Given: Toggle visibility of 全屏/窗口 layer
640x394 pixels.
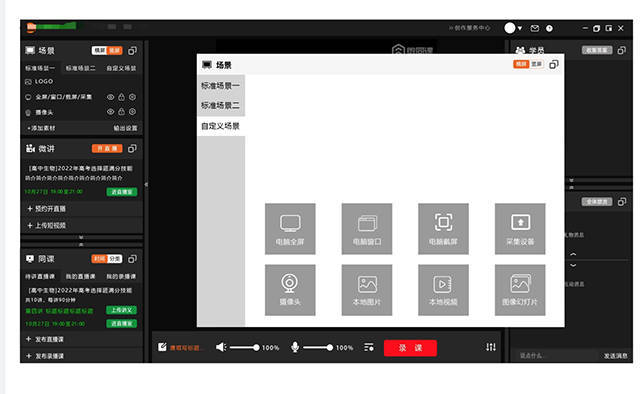Looking at the screenshot, I should 110,97.
